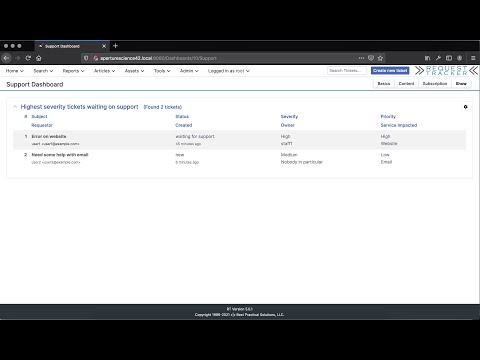The width and height of the screenshot is (480, 360).
Task: Open the developer tools wrench icon
Action: point(438,58)
